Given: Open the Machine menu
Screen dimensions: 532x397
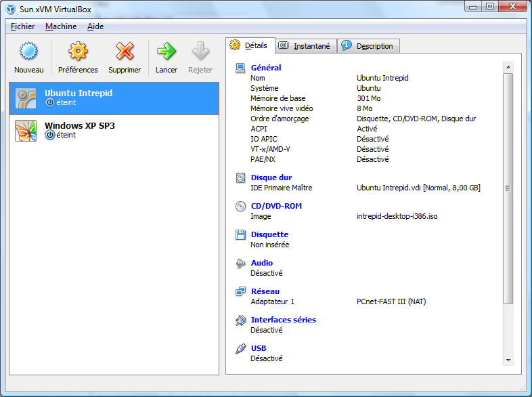Looking at the screenshot, I should pos(61,26).
